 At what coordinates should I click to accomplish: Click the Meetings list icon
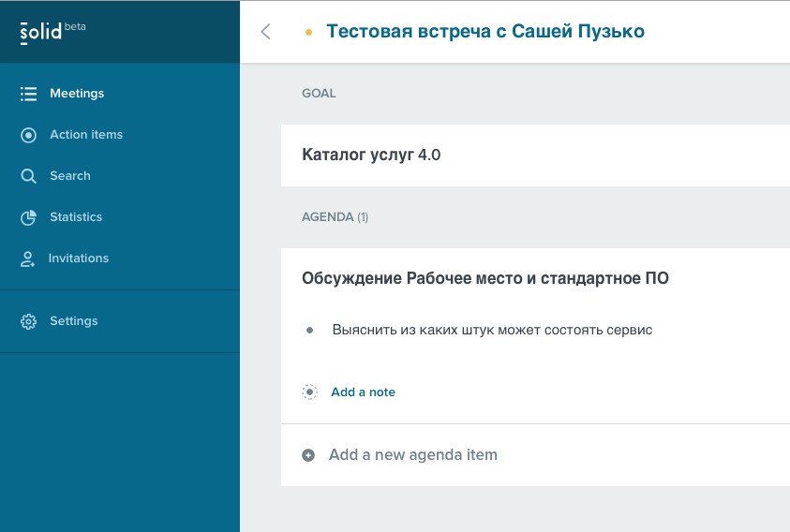click(x=28, y=94)
